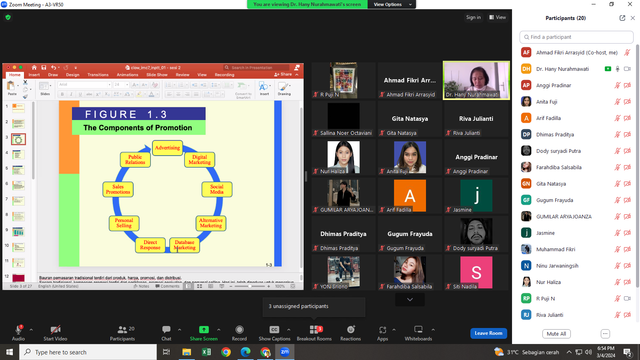This screenshot has height=360, width=640.
Task: Start recording with Record button
Action: 239,332
